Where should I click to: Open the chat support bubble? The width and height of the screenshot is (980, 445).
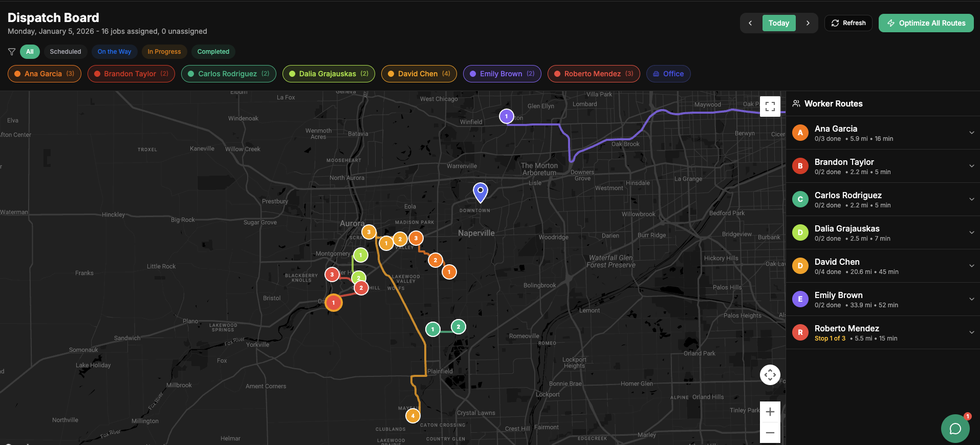pos(955,428)
